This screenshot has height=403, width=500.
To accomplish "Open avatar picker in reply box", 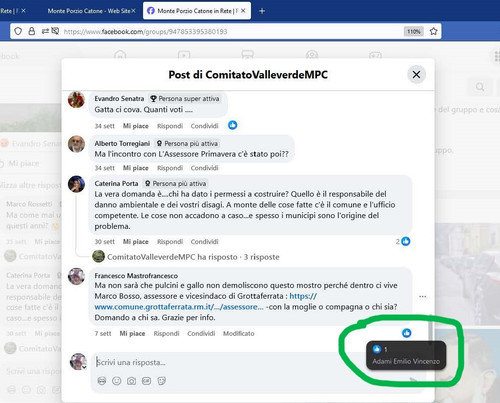I will [x=102, y=381].
